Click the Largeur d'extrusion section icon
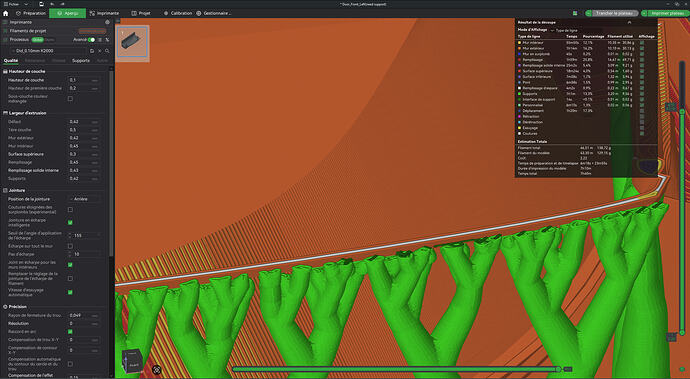Image resolution: width=690 pixels, height=379 pixels. pyautogui.click(x=5, y=113)
